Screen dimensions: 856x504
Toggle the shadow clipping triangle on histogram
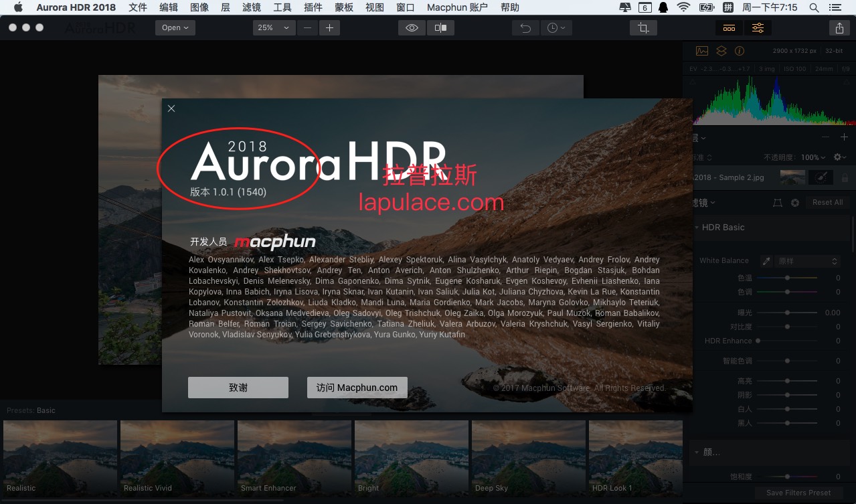(692, 82)
